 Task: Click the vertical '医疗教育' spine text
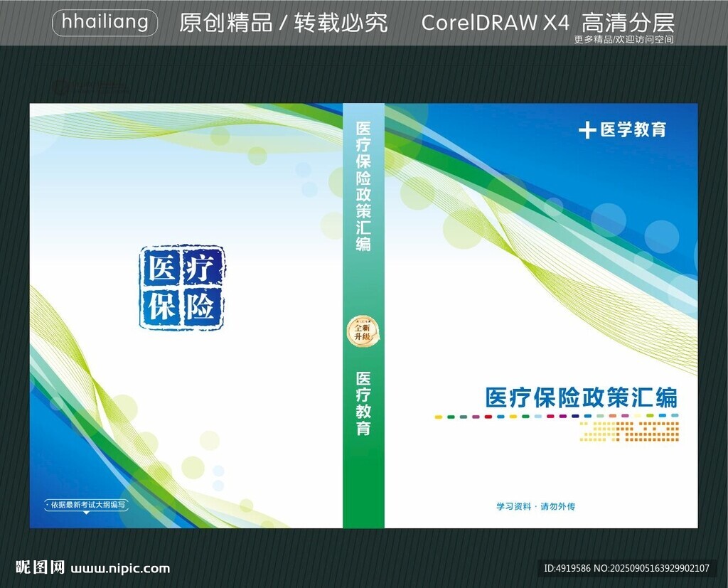(363, 403)
